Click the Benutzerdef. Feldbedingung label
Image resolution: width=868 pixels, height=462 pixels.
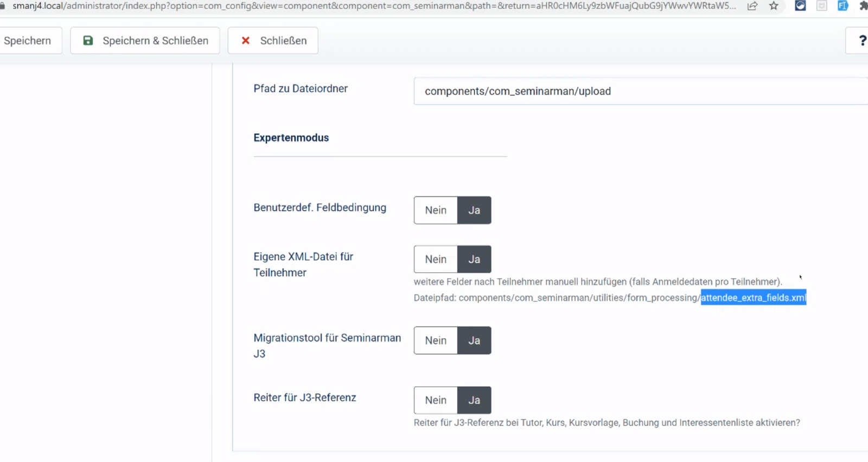(320, 208)
